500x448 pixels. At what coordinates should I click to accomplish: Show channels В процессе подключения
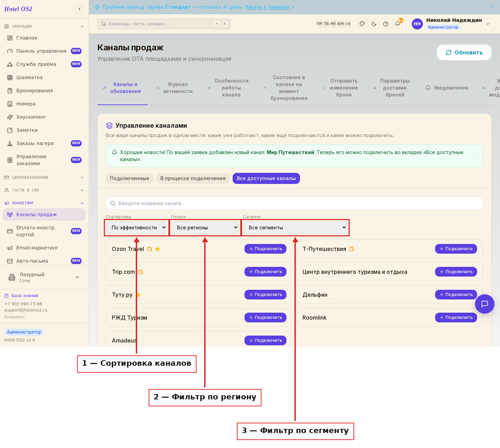click(193, 178)
